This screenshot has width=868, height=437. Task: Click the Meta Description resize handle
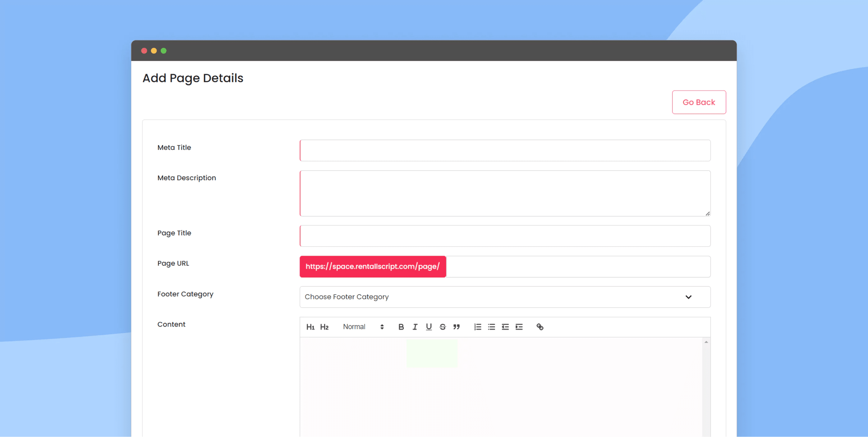708,214
